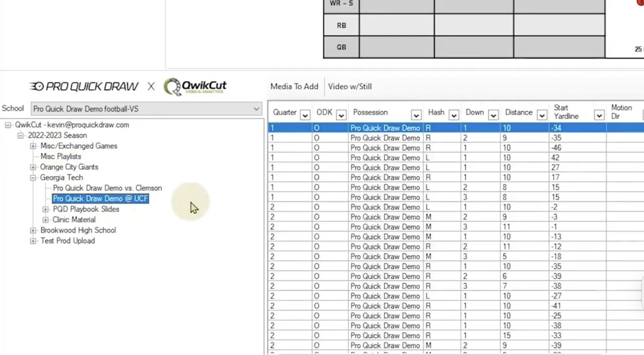This screenshot has width=644, height=355.
Task: Click the Start Yardline cell 42
Action: [577, 157]
